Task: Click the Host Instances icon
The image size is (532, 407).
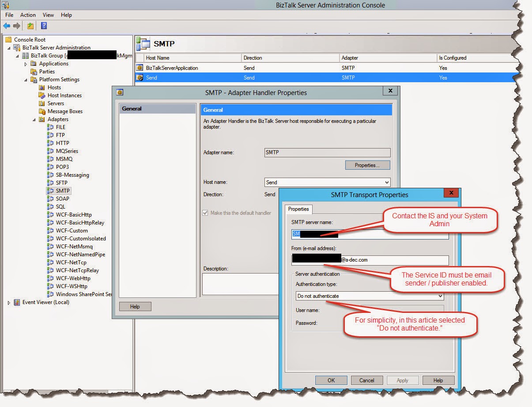Action: click(42, 95)
